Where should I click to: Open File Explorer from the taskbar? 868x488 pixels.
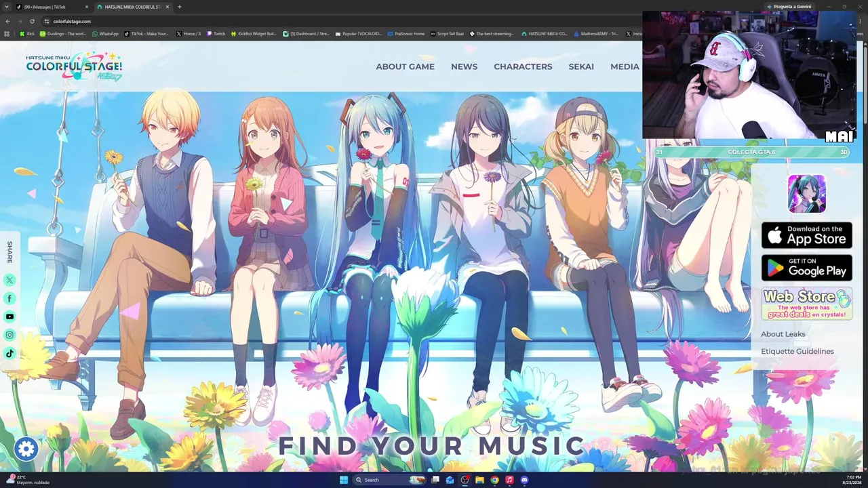click(479, 480)
